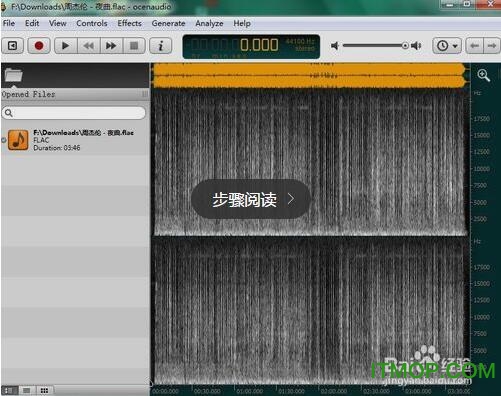This screenshot has width=501, height=396.
Task: Stop playback
Action: 134,46
